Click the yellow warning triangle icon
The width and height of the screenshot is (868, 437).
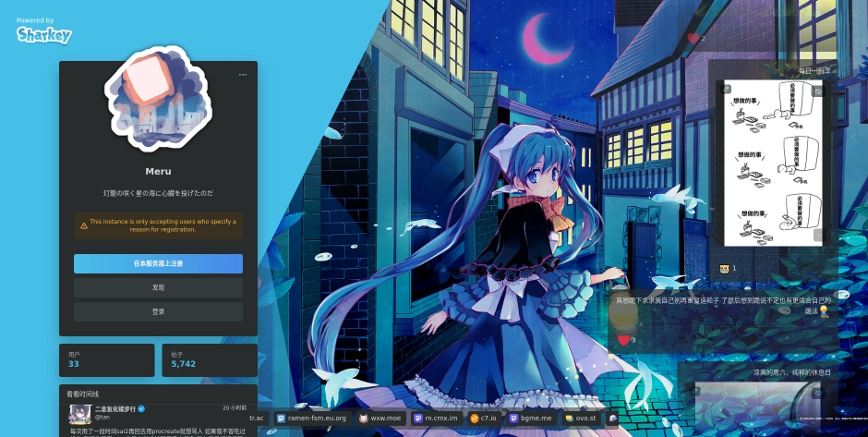[x=84, y=225]
